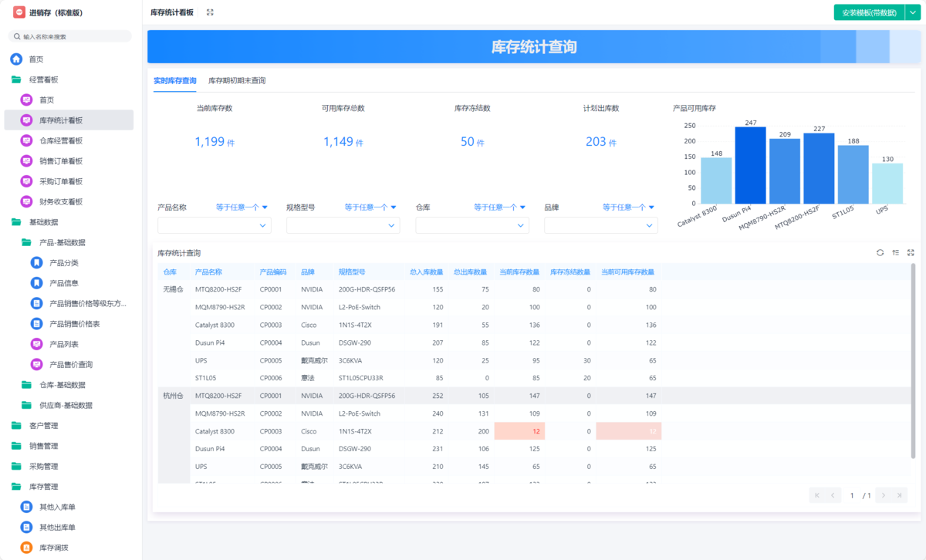926x560 pixels.
Task: Click the fullscreen icon beside 库存统计看板 title
Action: pyautogui.click(x=210, y=12)
